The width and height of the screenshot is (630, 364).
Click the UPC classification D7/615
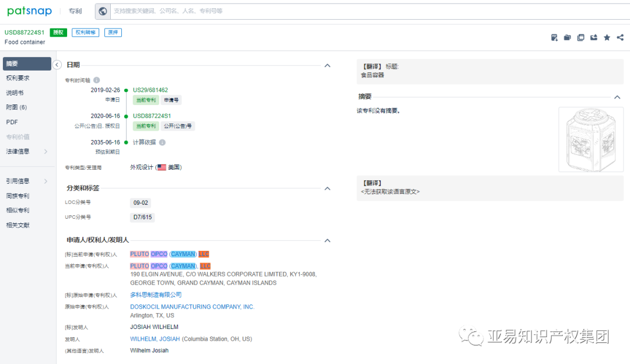[x=143, y=218]
